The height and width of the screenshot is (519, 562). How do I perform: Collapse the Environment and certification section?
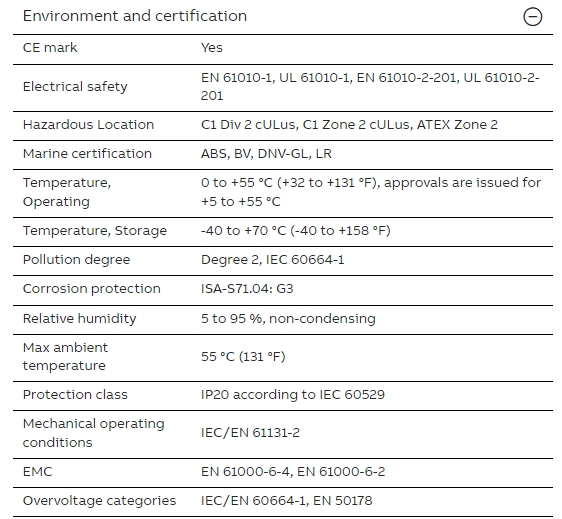(x=533, y=17)
